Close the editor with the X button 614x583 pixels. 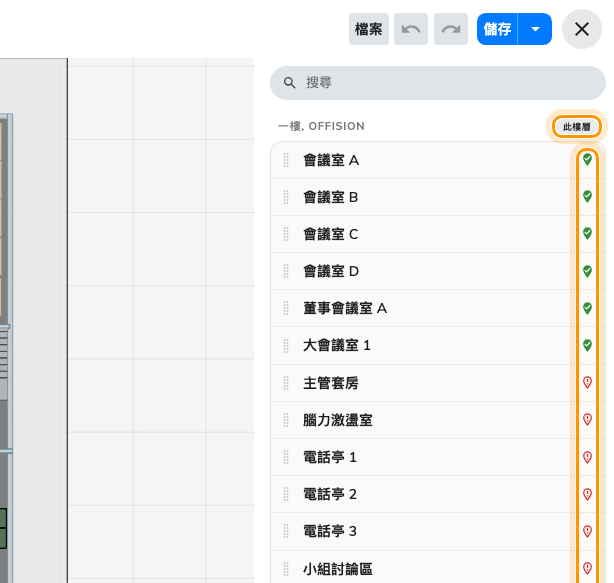pyautogui.click(x=581, y=29)
